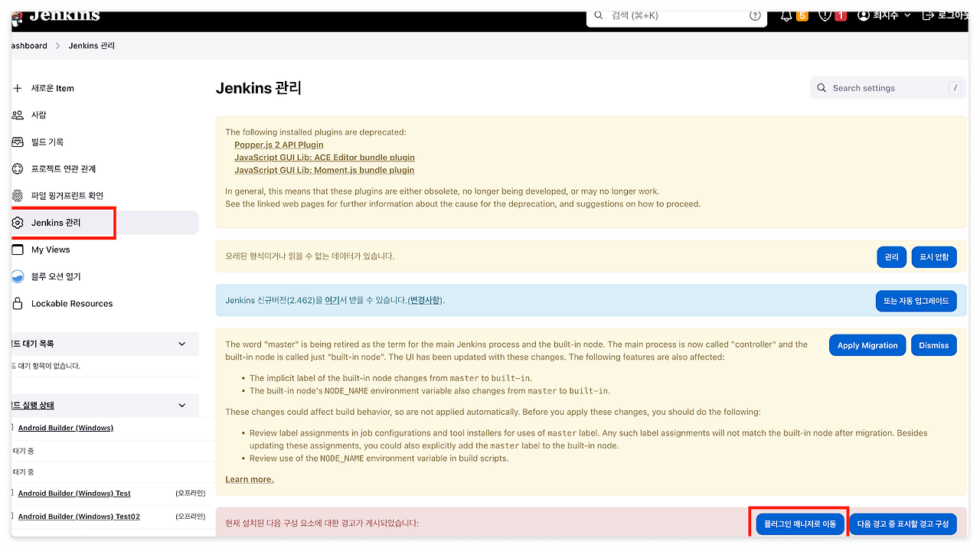
Task: Open ACE Editor bundle plugin link
Action: pos(325,158)
